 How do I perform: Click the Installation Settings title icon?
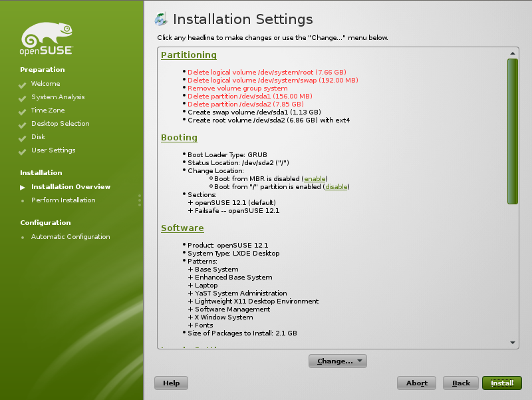point(161,19)
